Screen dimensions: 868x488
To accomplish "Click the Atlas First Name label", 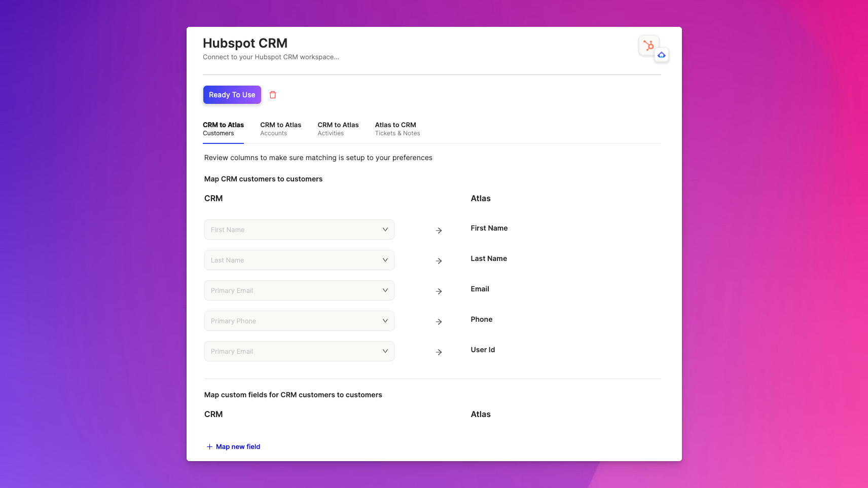I will coord(489,228).
